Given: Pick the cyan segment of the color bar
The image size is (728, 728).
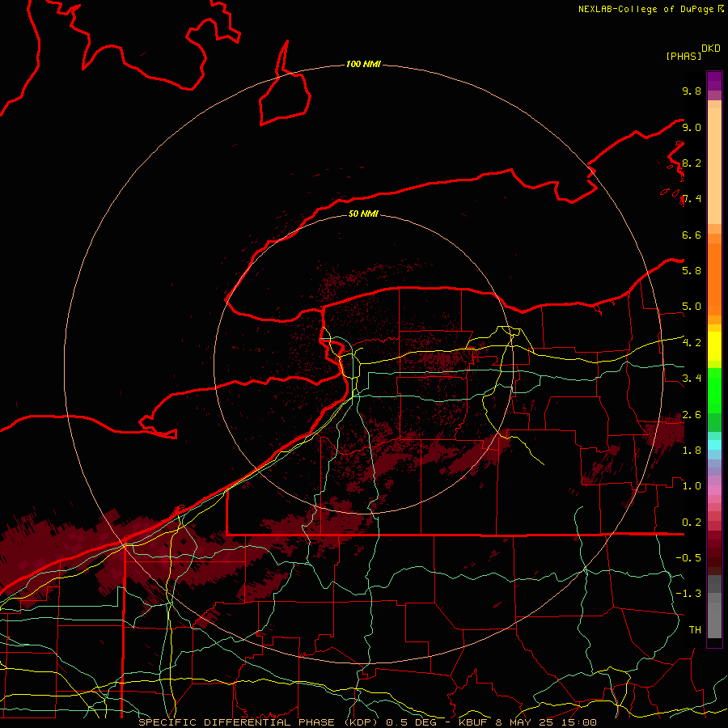Looking at the screenshot, I should [x=714, y=444].
